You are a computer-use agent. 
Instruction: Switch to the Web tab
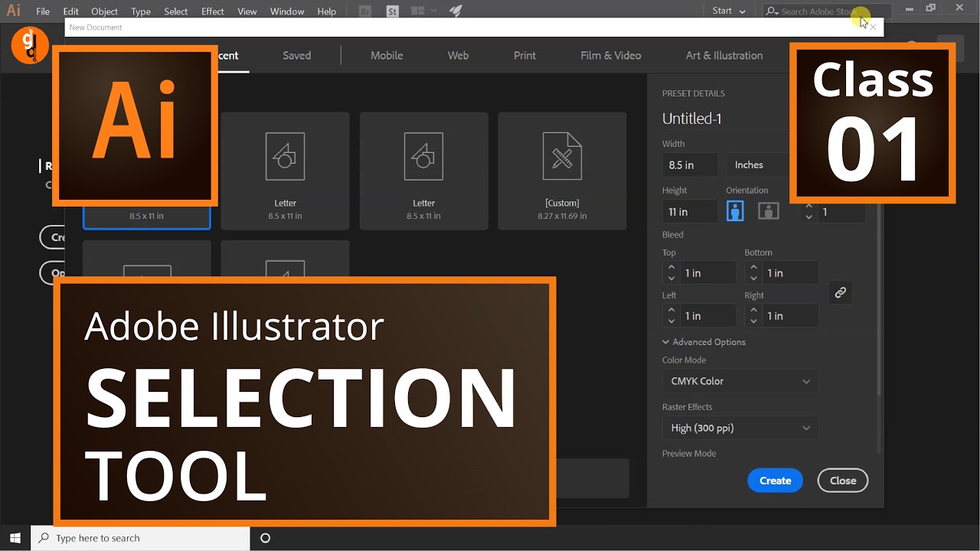coord(458,55)
